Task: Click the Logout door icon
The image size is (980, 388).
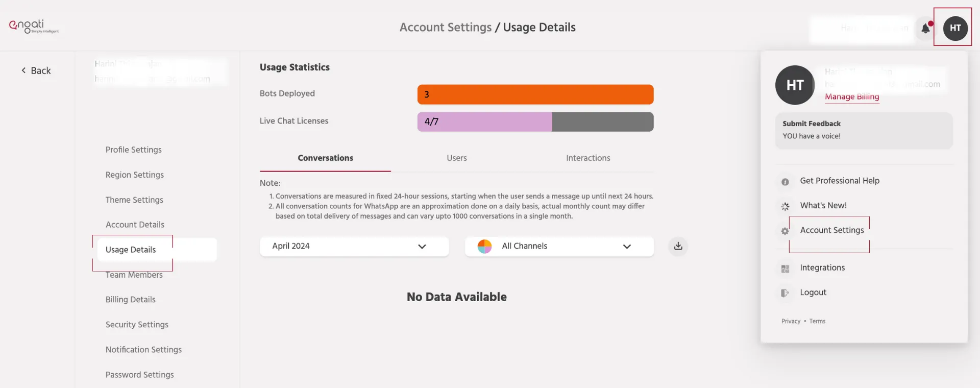Action: tap(785, 293)
